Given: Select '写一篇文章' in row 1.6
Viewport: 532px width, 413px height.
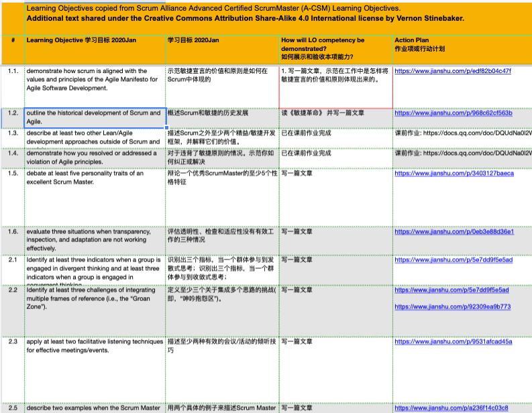Looking at the screenshot, I should pyautogui.click(x=336, y=241).
